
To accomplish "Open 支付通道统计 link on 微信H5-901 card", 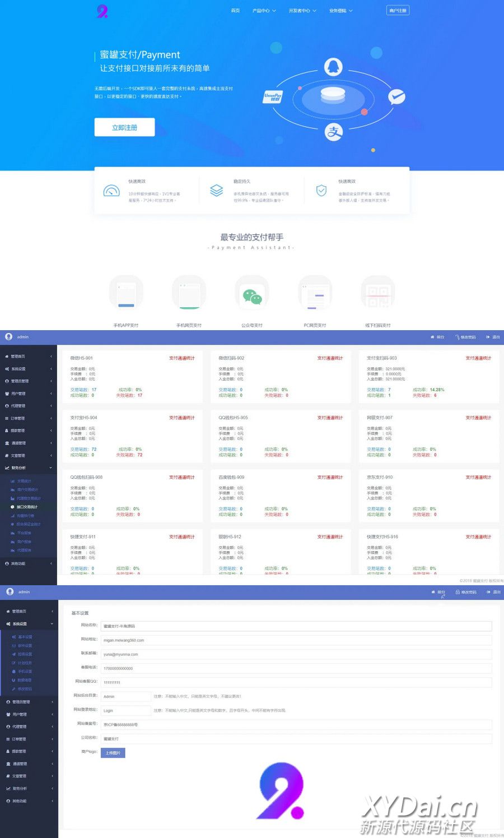I will tap(182, 358).
